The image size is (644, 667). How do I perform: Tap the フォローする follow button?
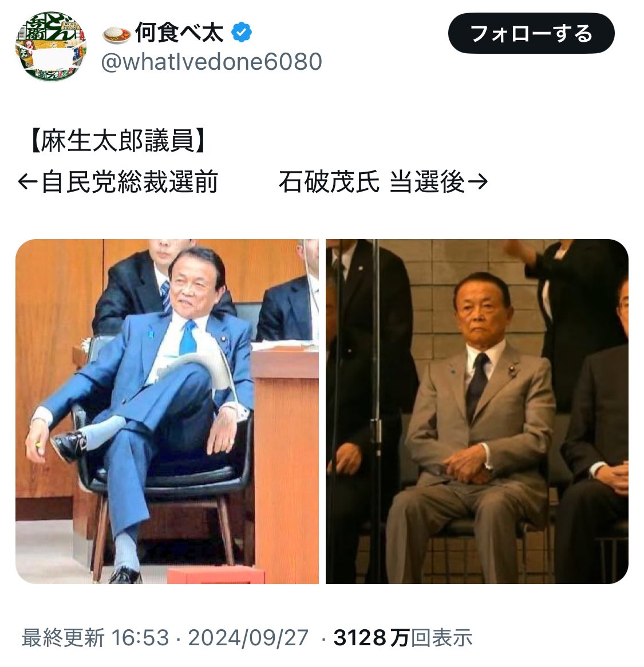coord(531,33)
